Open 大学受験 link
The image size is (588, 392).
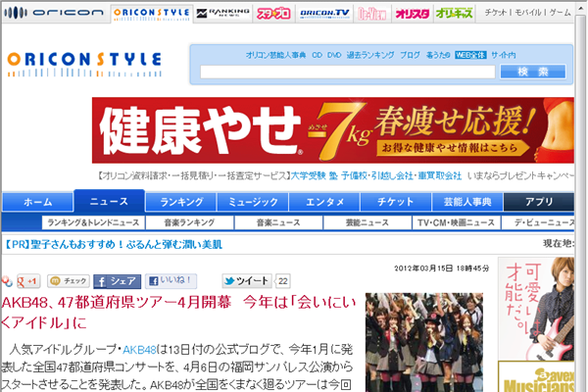308,175
